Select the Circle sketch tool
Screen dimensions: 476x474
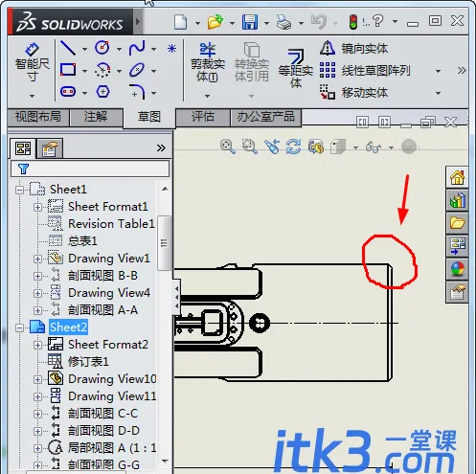pos(102,48)
